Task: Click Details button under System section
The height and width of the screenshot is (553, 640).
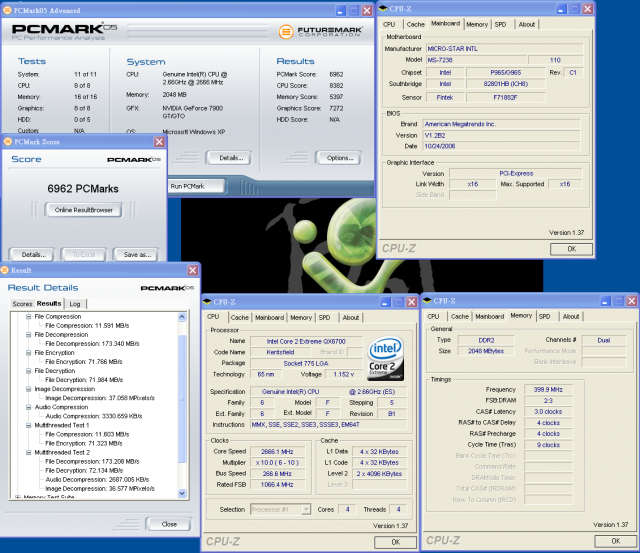Action: tap(231, 158)
